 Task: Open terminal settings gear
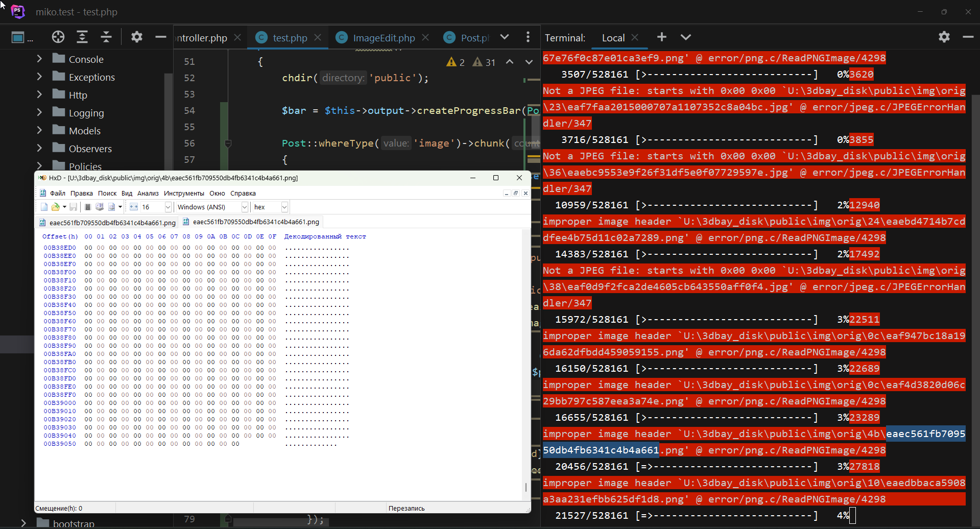point(944,37)
